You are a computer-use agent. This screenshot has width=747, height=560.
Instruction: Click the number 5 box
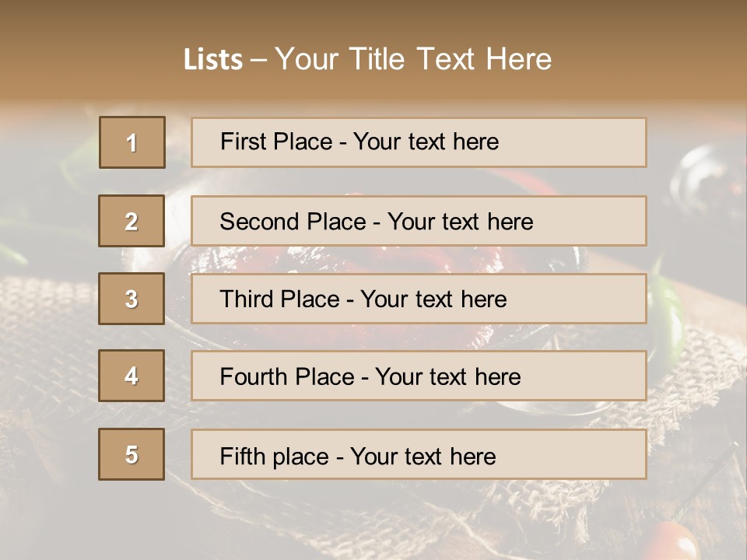tap(132, 454)
